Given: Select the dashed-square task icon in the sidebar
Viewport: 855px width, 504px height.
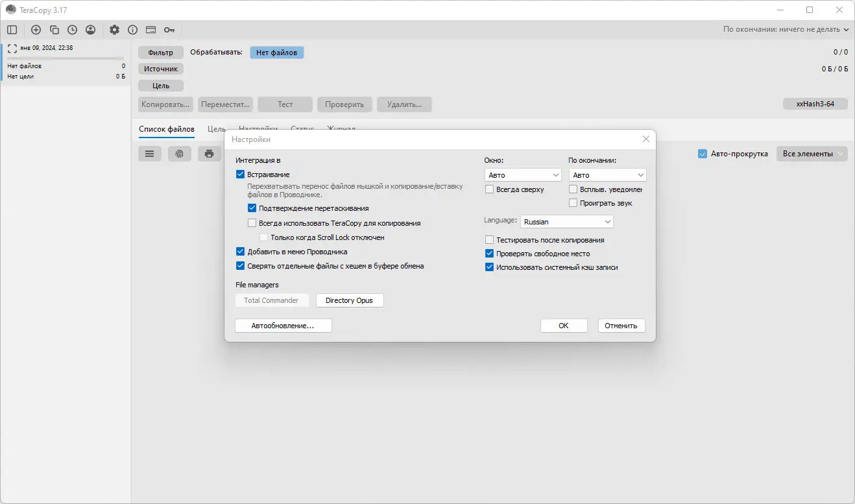Looking at the screenshot, I should pyautogui.click(x=12, y=49).
